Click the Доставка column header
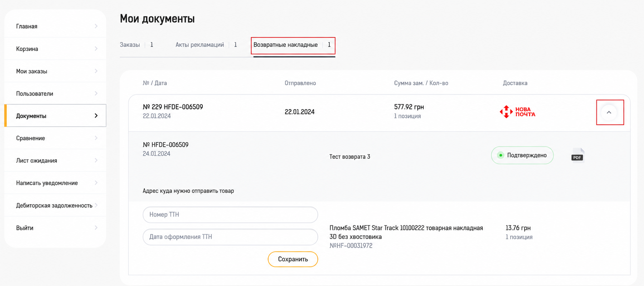 (515, 83)
